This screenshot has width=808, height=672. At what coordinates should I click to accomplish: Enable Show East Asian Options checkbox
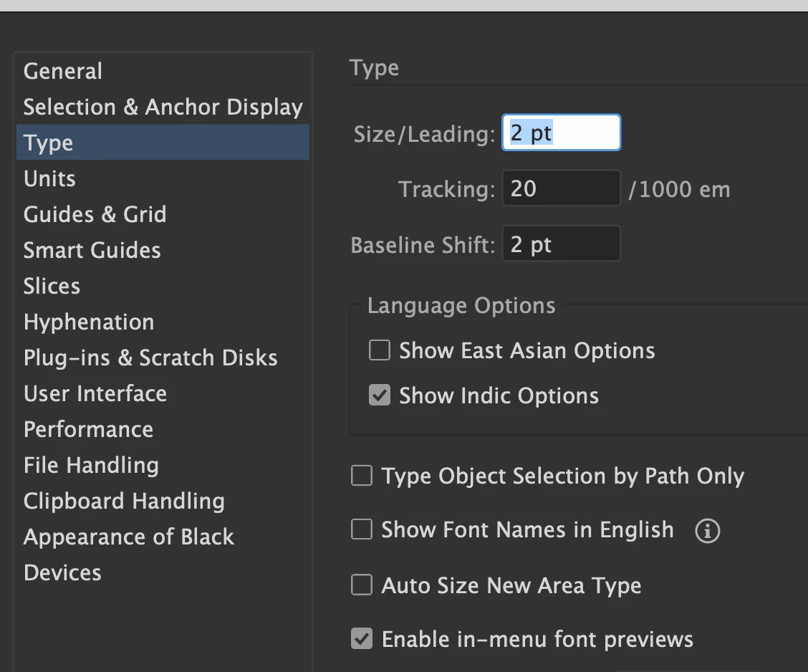pyautogui.click(x=379, y=350)
